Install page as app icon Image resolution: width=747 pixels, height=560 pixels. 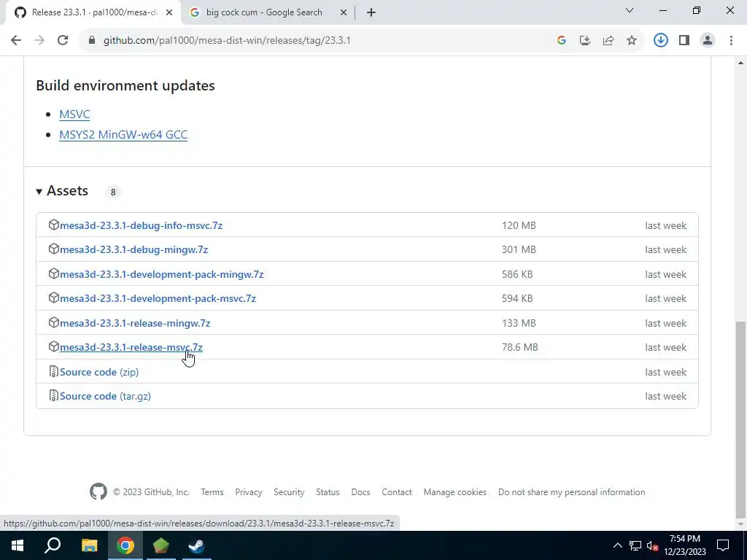584,41
